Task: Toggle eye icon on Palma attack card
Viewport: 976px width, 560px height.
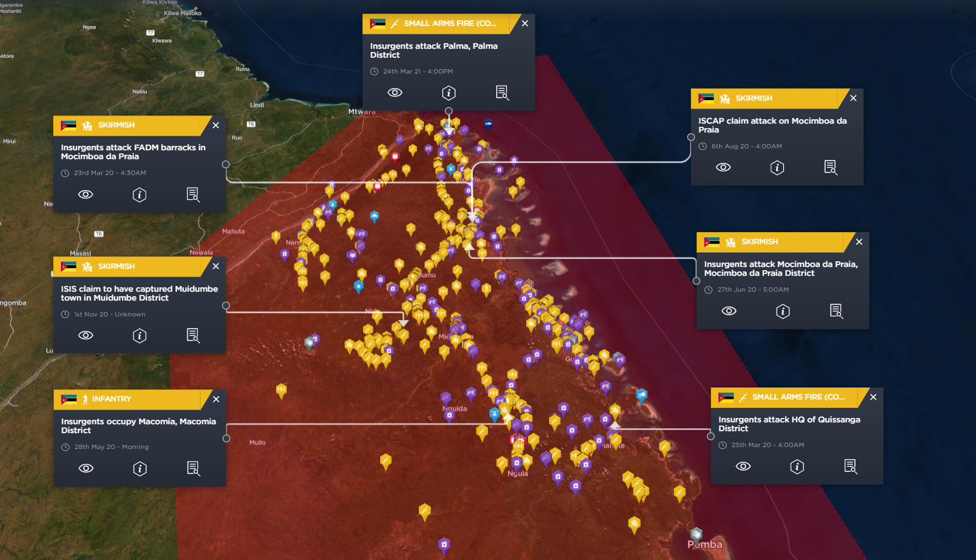Action: [x=395, y=93]
